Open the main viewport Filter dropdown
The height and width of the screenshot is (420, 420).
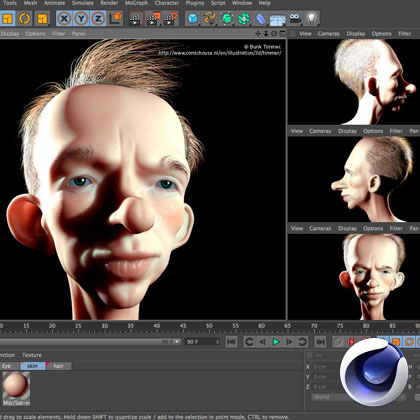coord(58,34)
